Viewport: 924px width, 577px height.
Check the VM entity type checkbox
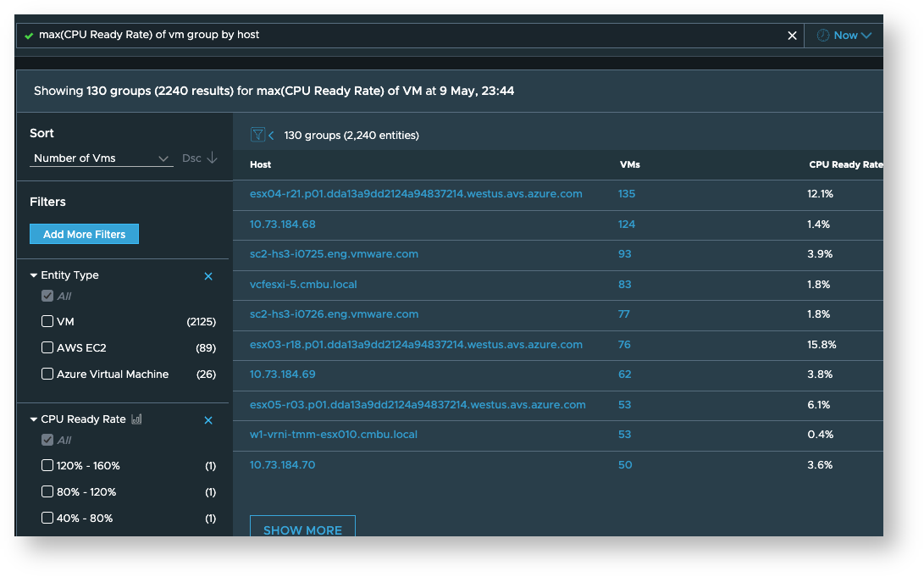[47, 321]
